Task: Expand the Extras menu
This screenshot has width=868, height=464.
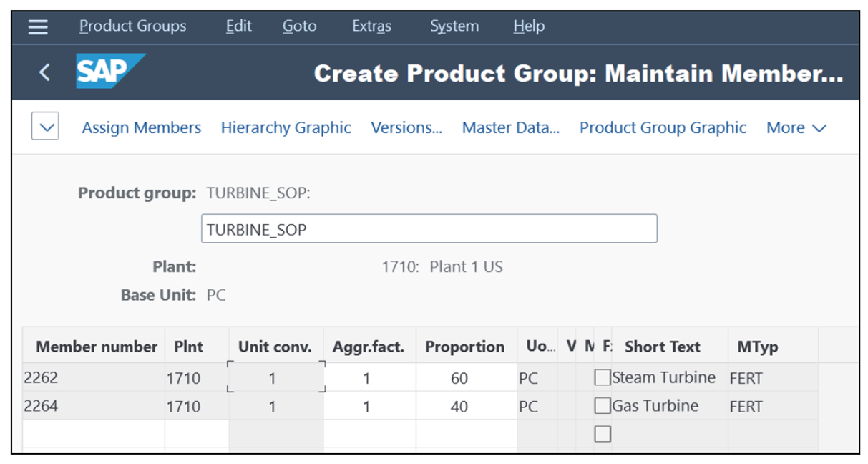Action: pos(371,26)
